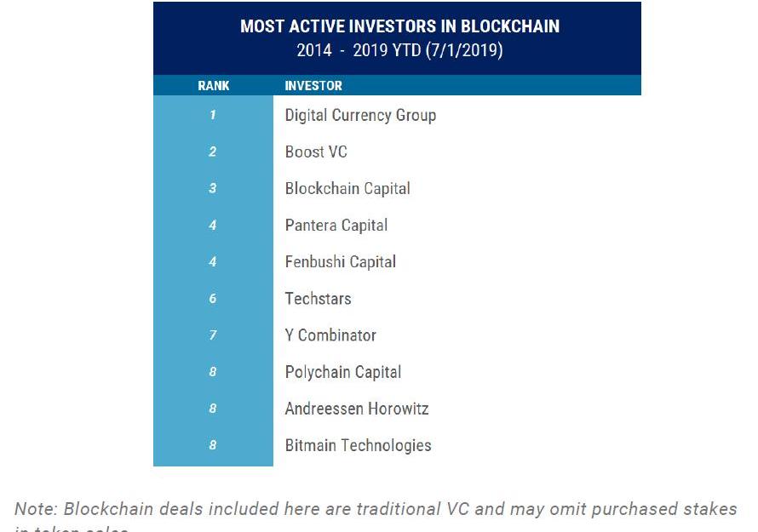Select the Blockchain Capital row text
This screenshot has height=532, width=758.
click(347, 188)
